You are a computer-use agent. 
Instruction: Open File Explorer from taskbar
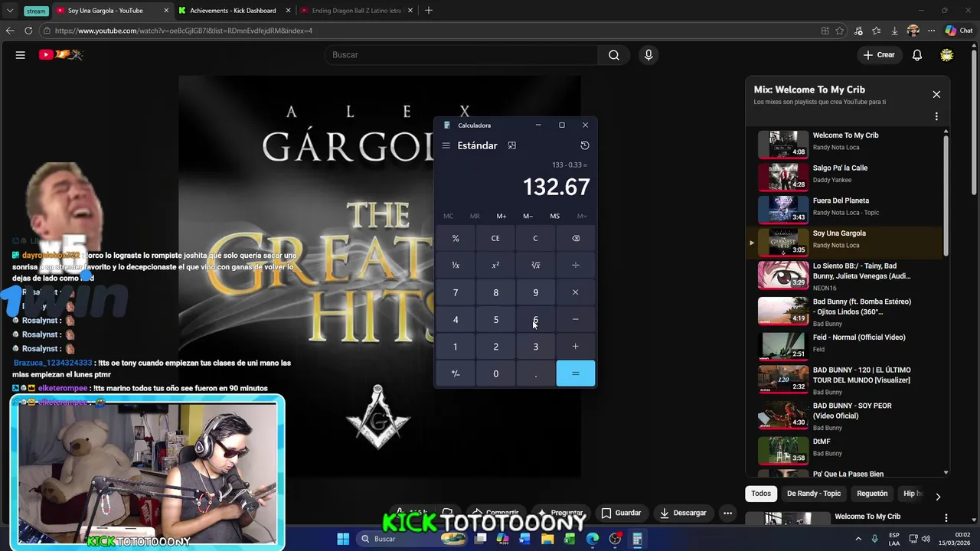coord(547,539)
